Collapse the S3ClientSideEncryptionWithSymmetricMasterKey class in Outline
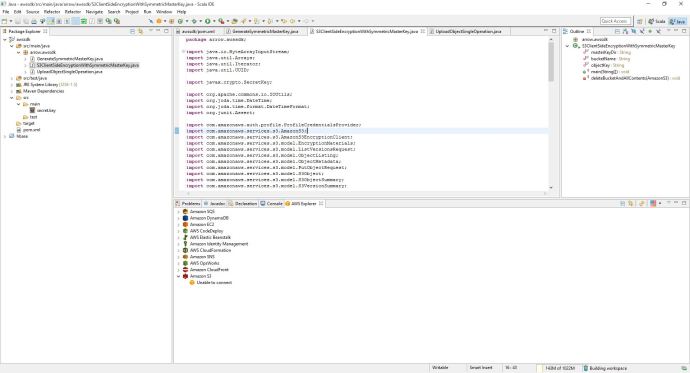The height and width of the screenshot is (373, 690). (567, 46)
